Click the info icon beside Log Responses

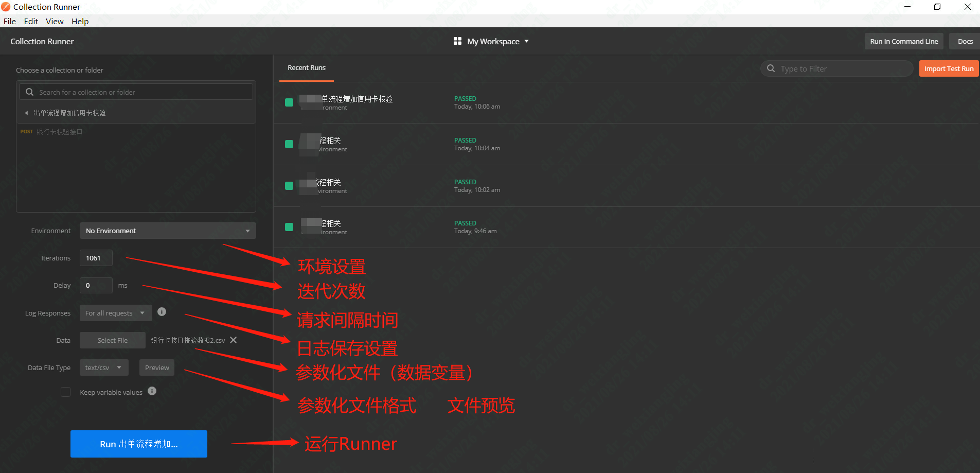(162, 312)
